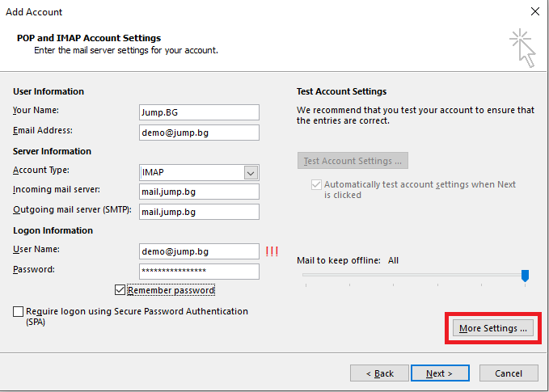Open More Settings dialog
The image size is (549, 392).
[x=493, y=328]
